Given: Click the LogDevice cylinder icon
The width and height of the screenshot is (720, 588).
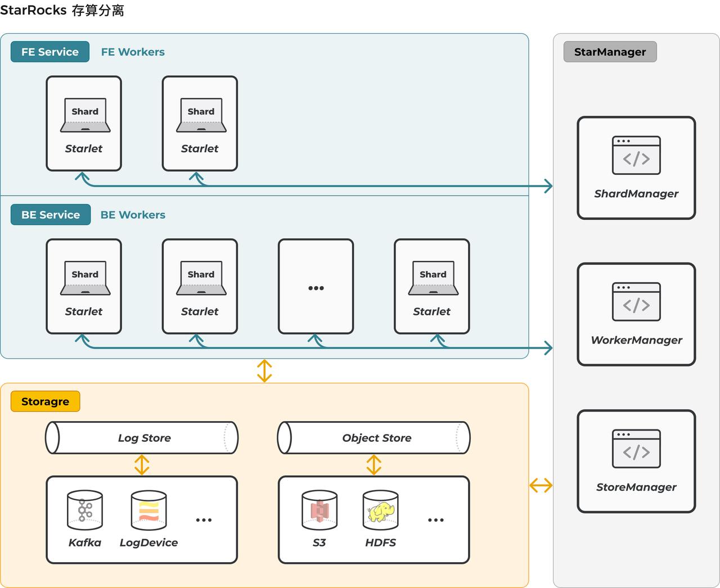Looking at the screenshot, I should pos(148,510).
